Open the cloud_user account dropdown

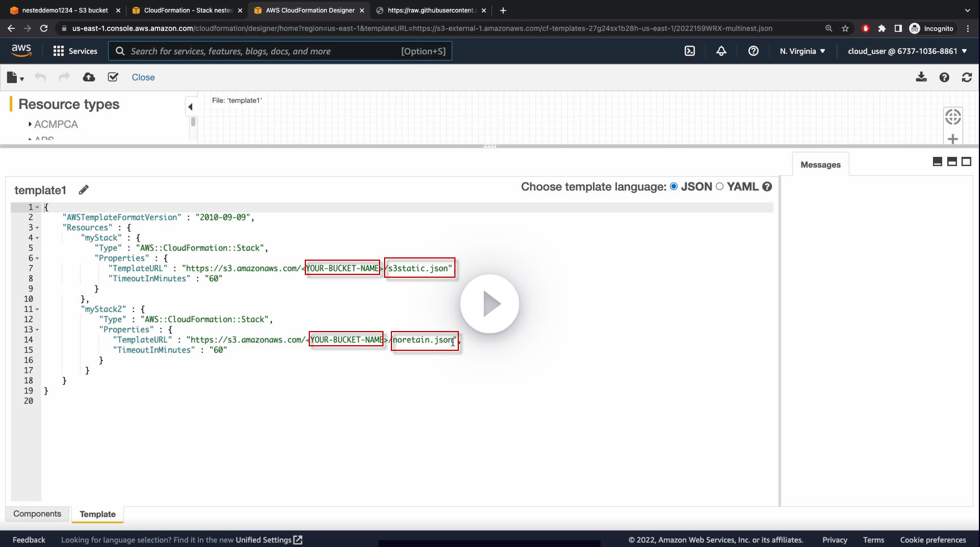pyautogui.click(x=907, y=51)
